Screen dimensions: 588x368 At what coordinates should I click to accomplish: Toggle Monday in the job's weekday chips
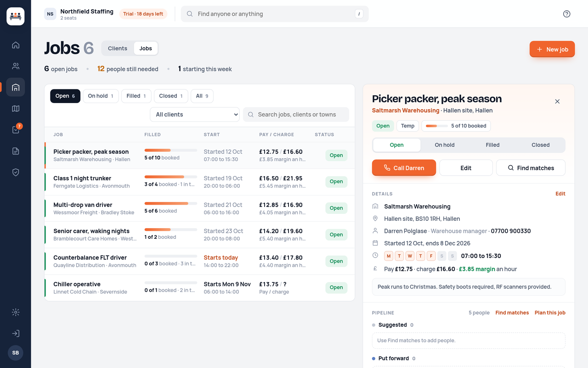tap(389, 256)
